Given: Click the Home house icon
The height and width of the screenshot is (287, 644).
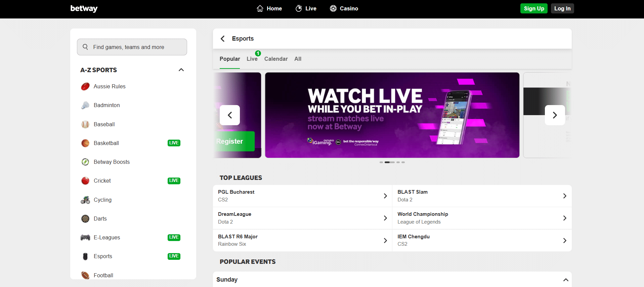Looking at the screenshot, I should [260, 8].
